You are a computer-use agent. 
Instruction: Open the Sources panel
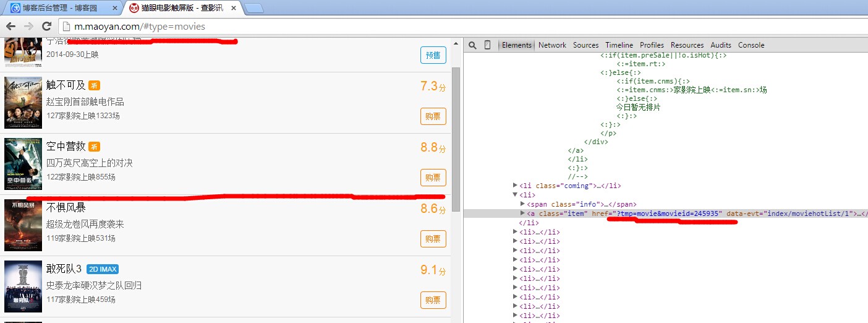pos(585,45)
